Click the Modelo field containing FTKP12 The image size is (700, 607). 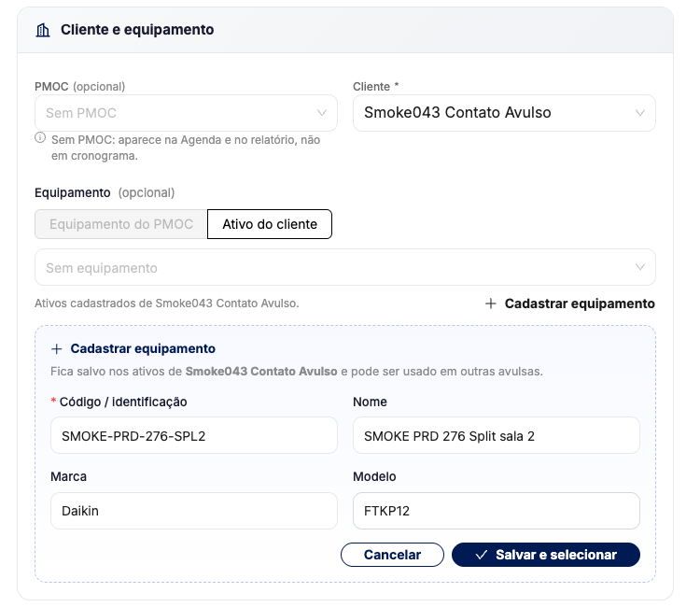[x=496, y=511]
